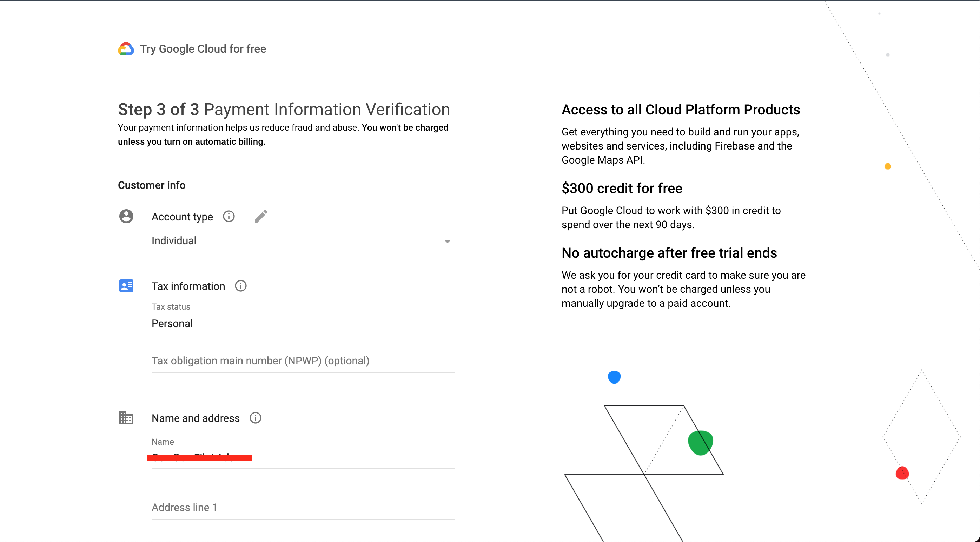Click the account type dropdown arrow
Image resolution: width=980 pixels, height=542 pixels.
click(x=447, y=241)
